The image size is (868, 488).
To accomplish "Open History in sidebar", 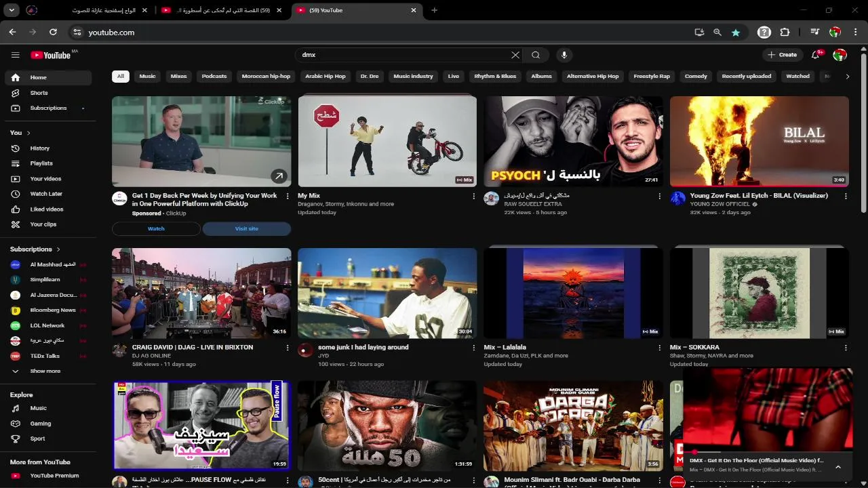I will pyautogui.click(x=47, y=148).
